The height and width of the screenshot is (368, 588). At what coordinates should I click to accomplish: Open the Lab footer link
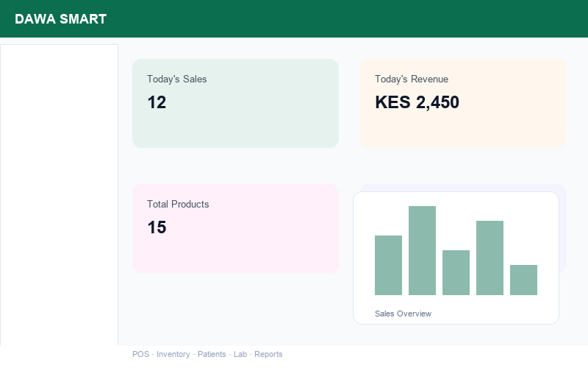(240, 354)
